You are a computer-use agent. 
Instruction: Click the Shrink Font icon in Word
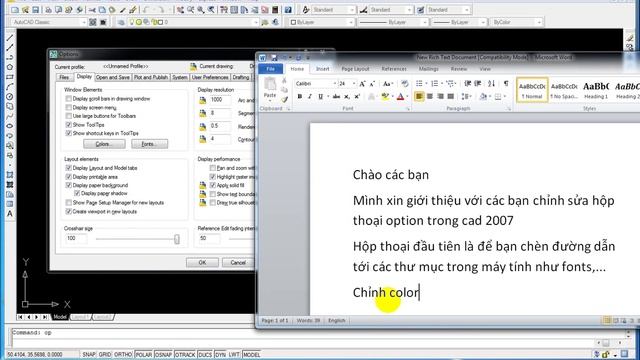372,84
